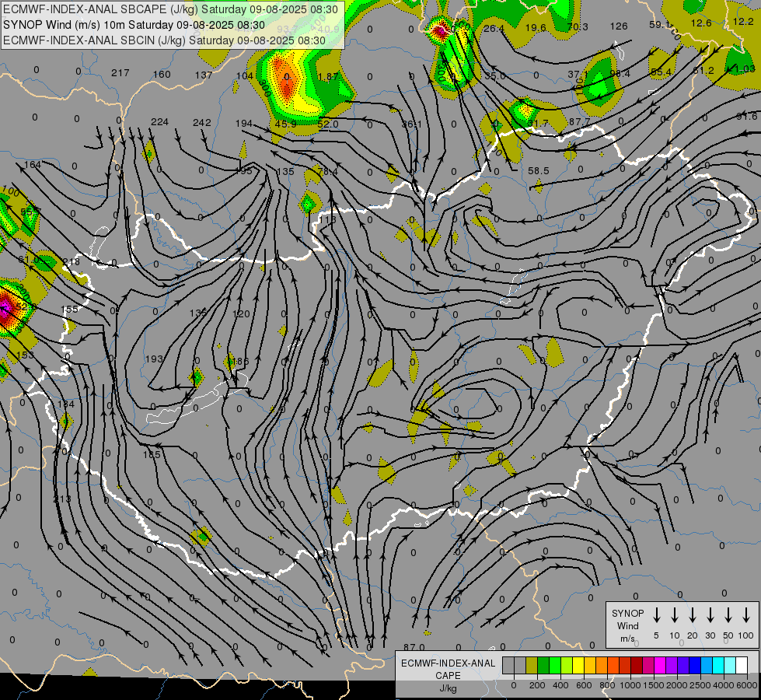Screen dimensions: 761x700
Task: Click the 'ECMWF-INDEX-ANAL CAPE' legend label
Action: [448, 670]
